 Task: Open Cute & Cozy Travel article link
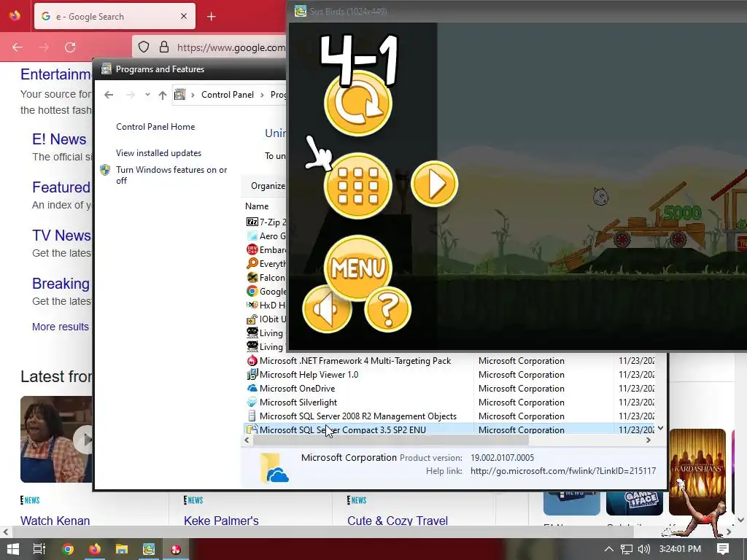point(398,521)
